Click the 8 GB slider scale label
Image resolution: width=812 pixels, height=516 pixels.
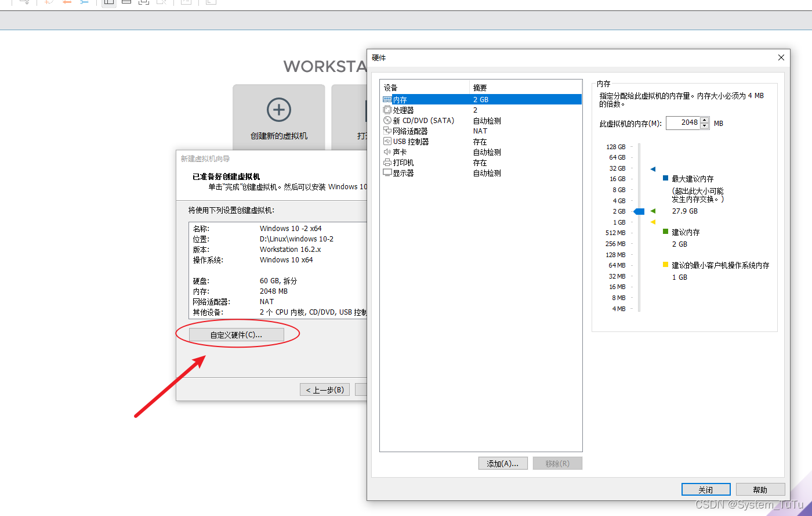click(x=619, y=190)
